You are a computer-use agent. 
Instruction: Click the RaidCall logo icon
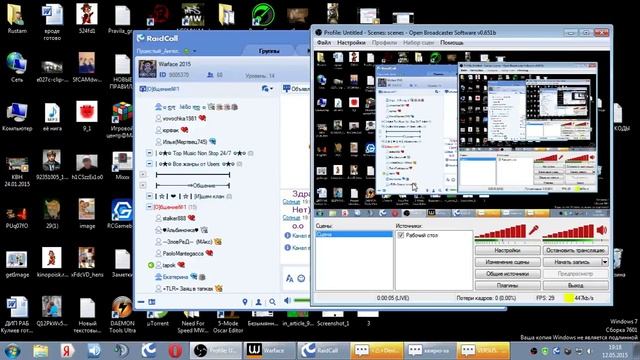(141, 38)
